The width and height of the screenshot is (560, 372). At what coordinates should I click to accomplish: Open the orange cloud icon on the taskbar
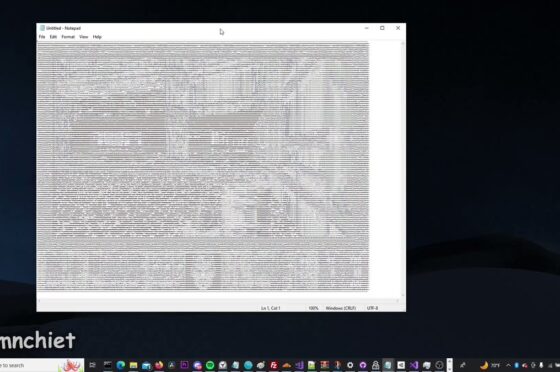(286, 365)
